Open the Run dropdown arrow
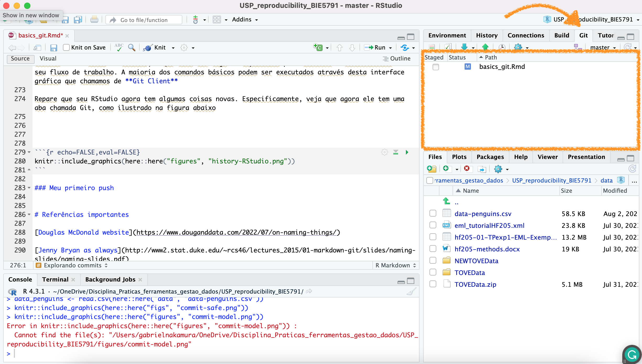642x364 pixels. (x=390, y=48)
